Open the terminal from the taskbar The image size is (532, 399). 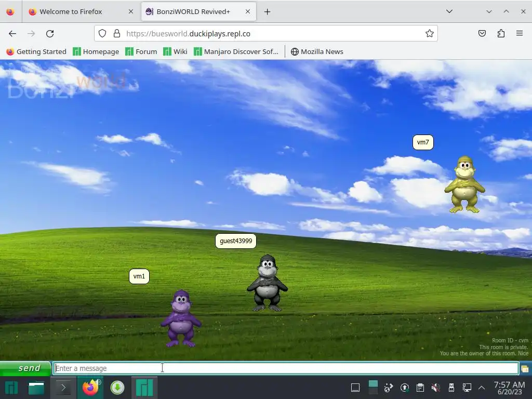coord(63,388)
